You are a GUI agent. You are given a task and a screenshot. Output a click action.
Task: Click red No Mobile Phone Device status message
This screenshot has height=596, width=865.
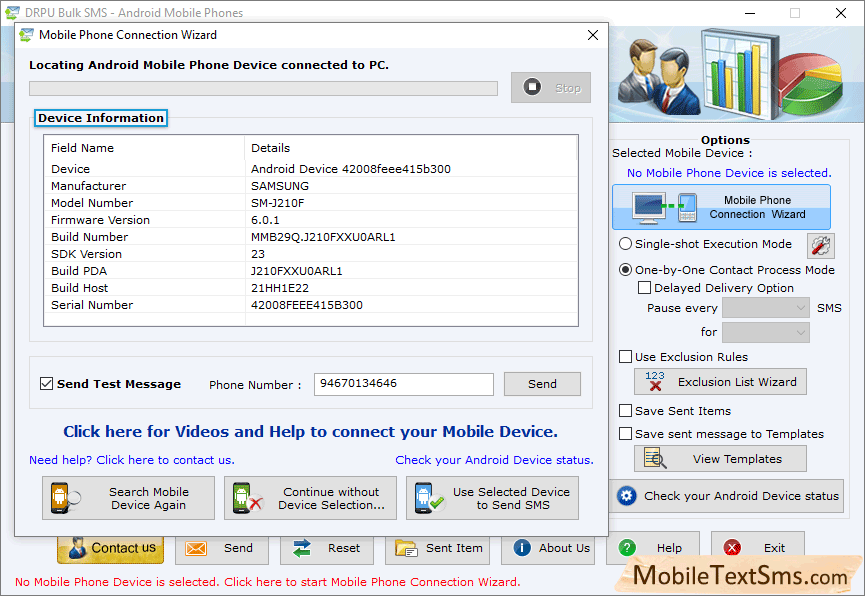268,582
